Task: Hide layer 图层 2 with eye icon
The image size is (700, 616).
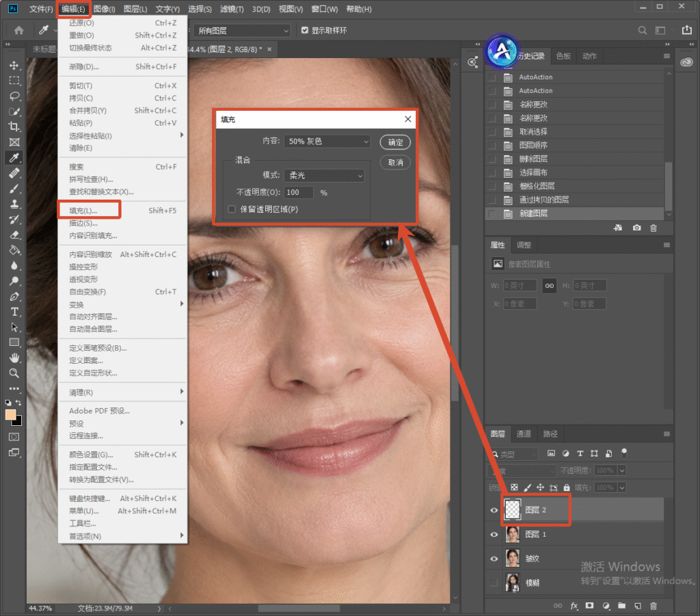Action: 494,510
